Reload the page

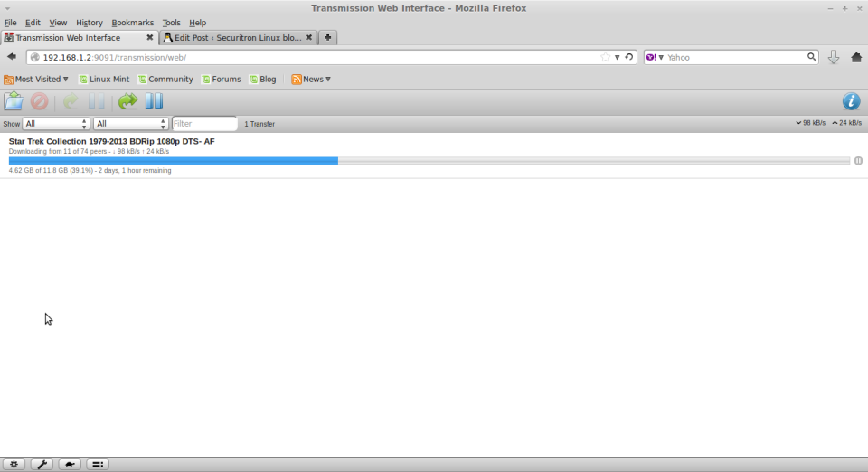point(629,57)
